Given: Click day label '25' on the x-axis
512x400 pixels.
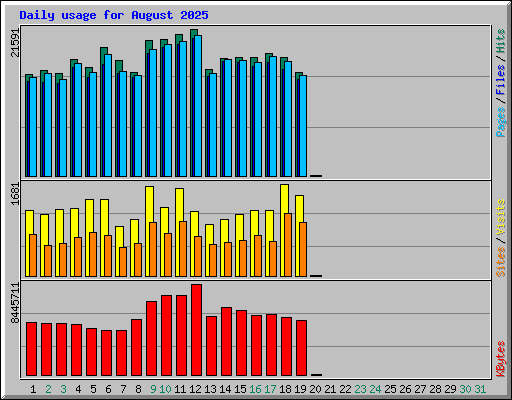Looking at the screenshot, I should [390, 389].
